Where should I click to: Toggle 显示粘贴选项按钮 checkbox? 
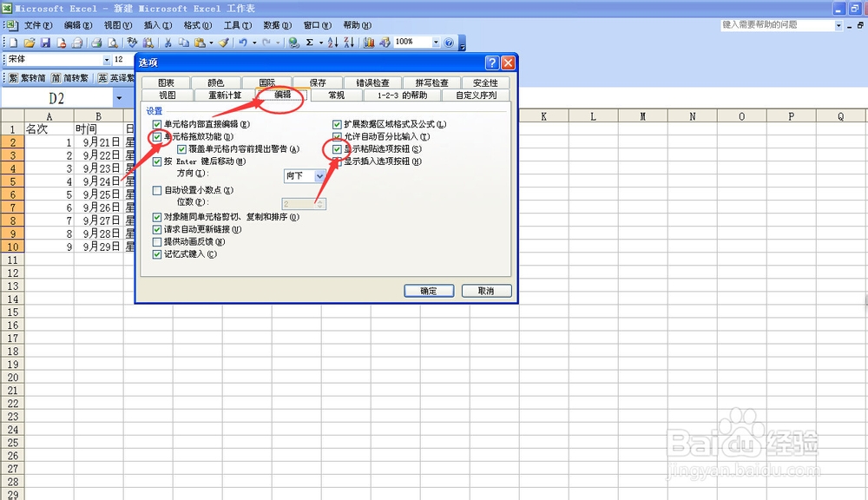(337, 149)
